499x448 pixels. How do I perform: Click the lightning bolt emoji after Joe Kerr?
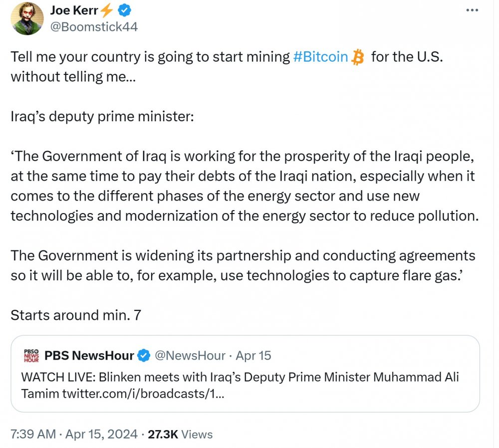pos(107,10)
